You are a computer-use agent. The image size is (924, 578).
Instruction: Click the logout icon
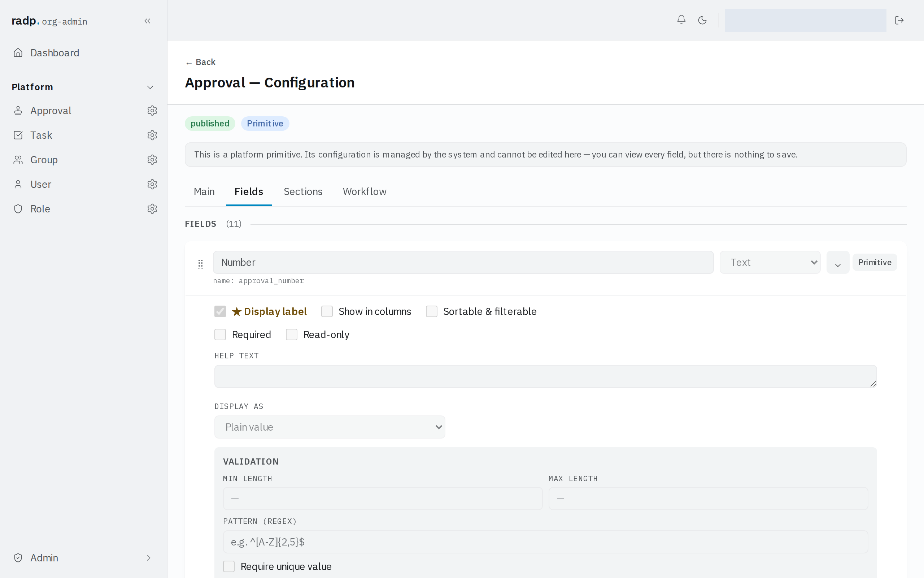(x=899, y=20)
